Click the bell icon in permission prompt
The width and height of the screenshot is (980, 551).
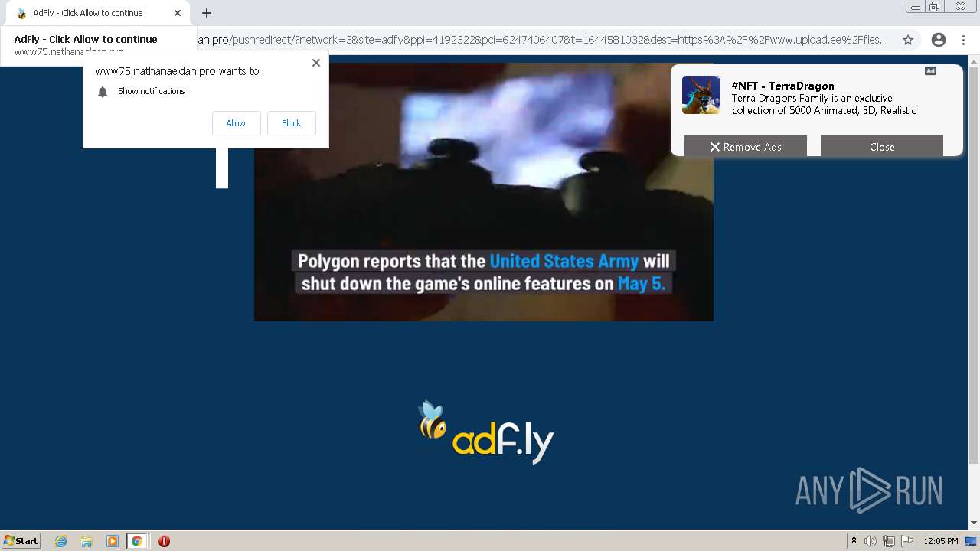(103, 92)
